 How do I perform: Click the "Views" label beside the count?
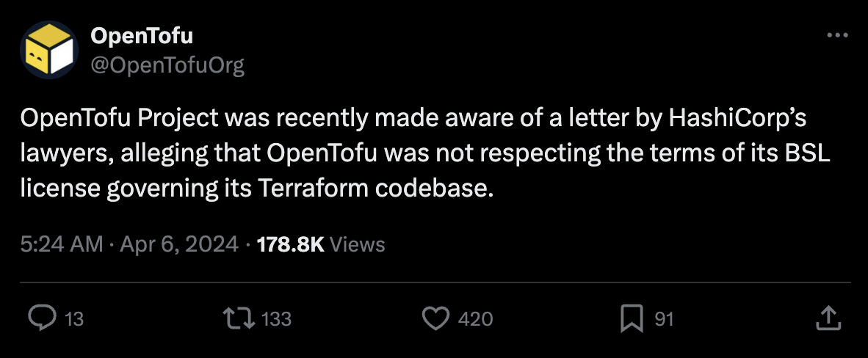(357, 244)
